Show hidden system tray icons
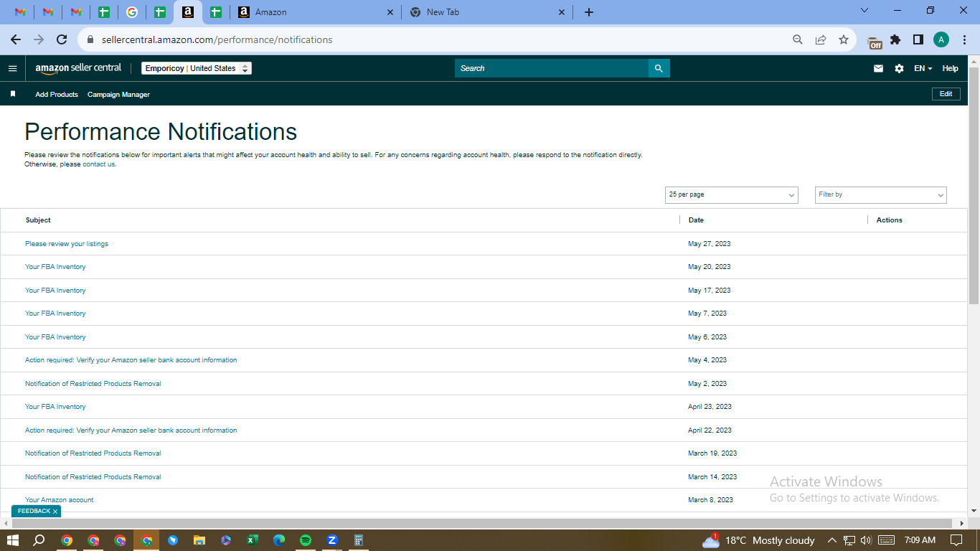This screenshot has width=980, height=551. pos(832,540)
